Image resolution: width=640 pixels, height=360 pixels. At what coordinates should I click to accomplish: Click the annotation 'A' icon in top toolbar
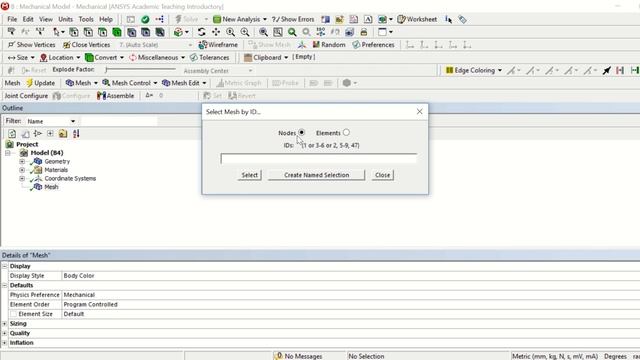[x=368, y=19]
